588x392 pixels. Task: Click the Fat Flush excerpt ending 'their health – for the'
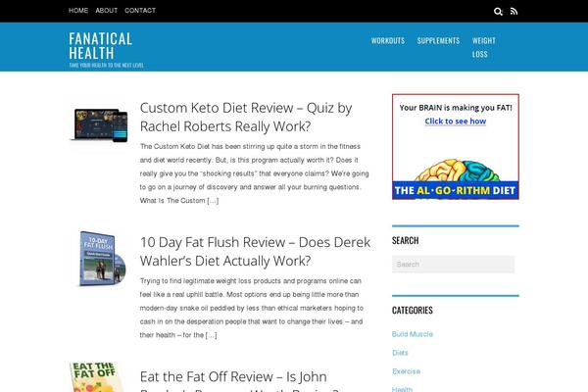point(252,308)
